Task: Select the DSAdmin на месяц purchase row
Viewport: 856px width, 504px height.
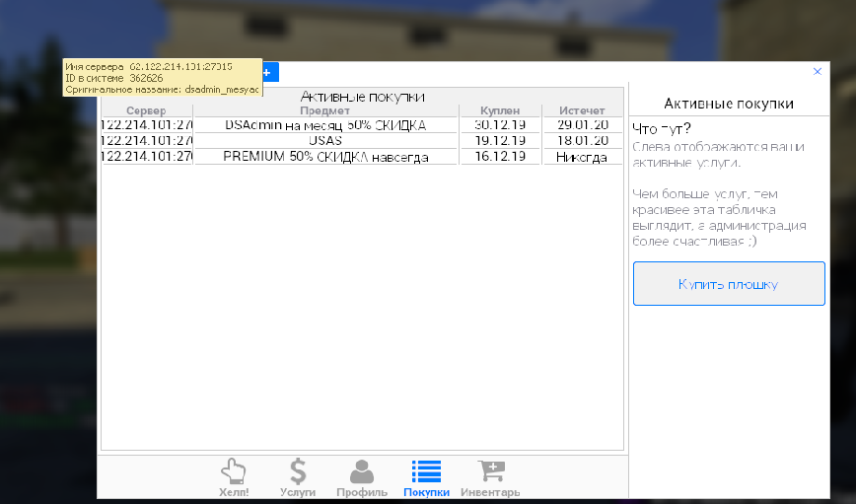Action: tap(325, 125)
